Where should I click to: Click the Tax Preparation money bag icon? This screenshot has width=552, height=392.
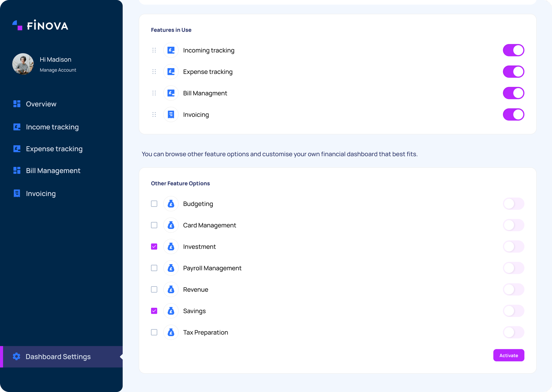(x=171, y=332)
